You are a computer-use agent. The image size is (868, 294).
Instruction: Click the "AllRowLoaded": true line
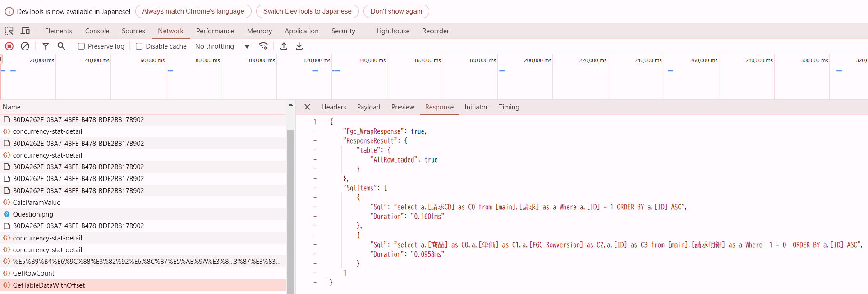pyautogui.click(x=404, y=160)
